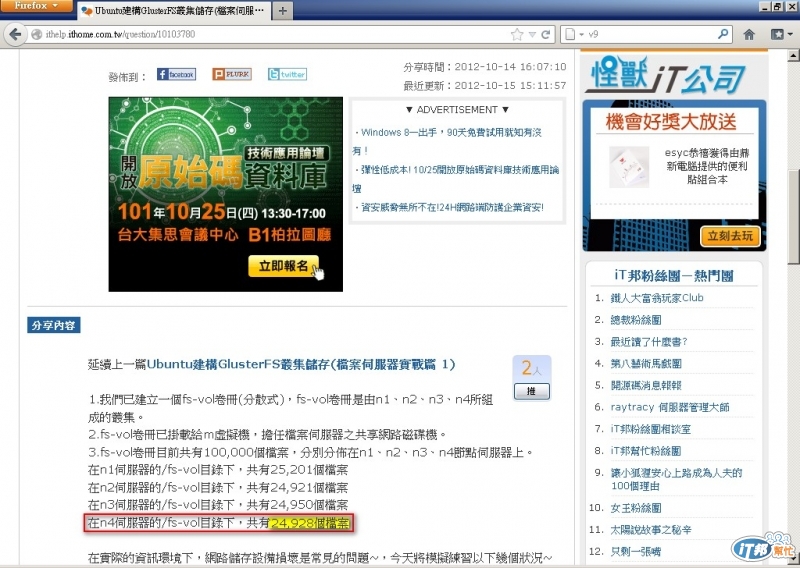The image size is (800, 568).
Task: Open the 開源碼消息報報 fan group
Action: point(646,385)
